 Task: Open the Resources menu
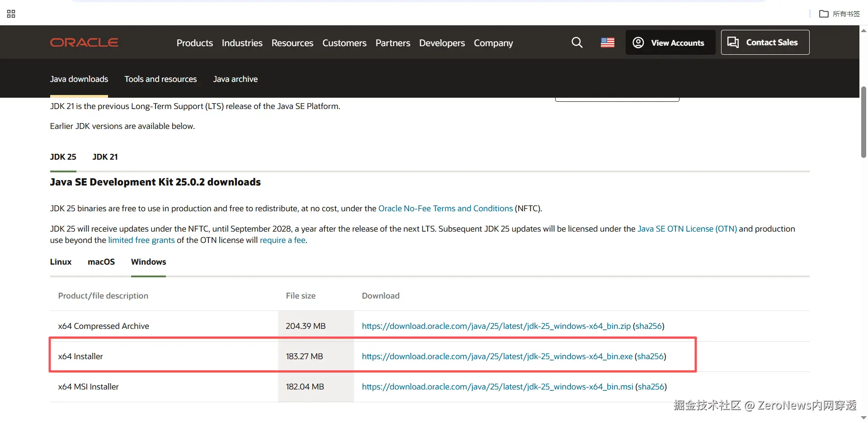[x=292, y=43]
